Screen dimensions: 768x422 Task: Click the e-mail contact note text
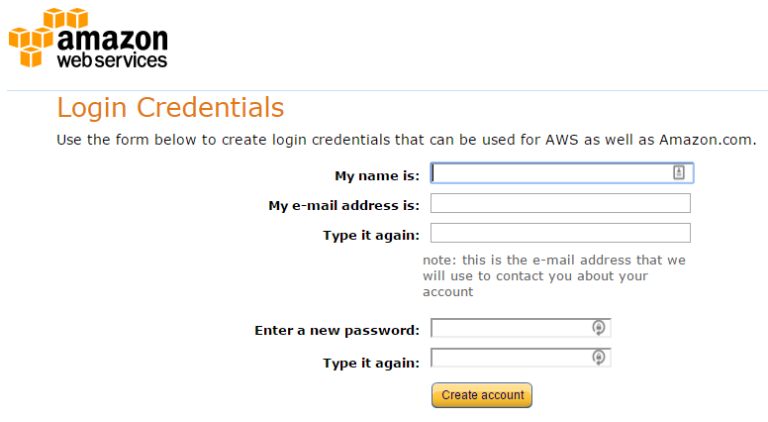(553, 276)
